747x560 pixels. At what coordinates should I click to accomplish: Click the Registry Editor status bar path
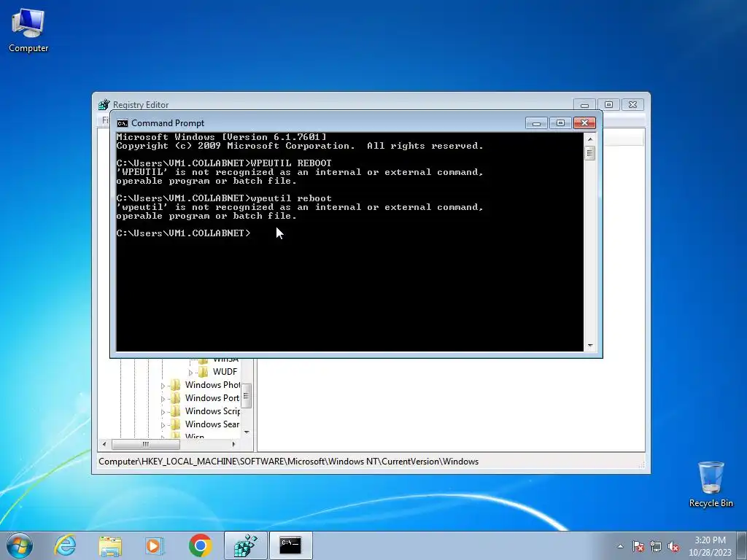click(x=289, y=462)
